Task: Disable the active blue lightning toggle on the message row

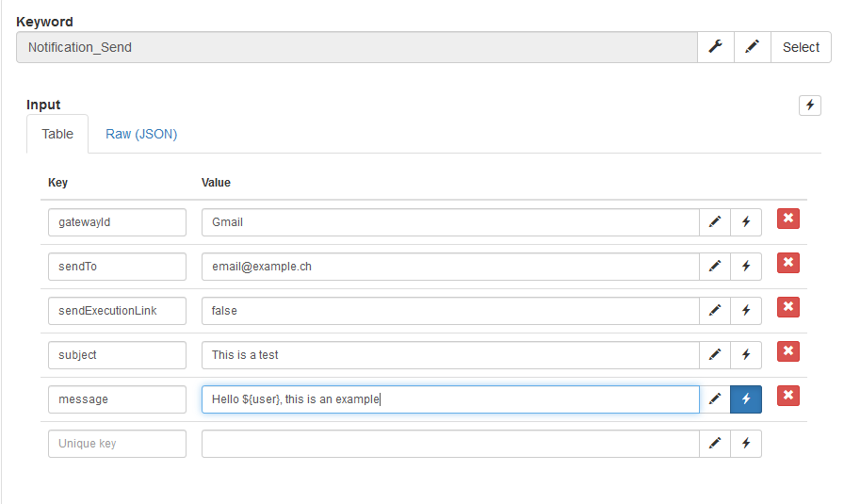Action: point(745,399)
